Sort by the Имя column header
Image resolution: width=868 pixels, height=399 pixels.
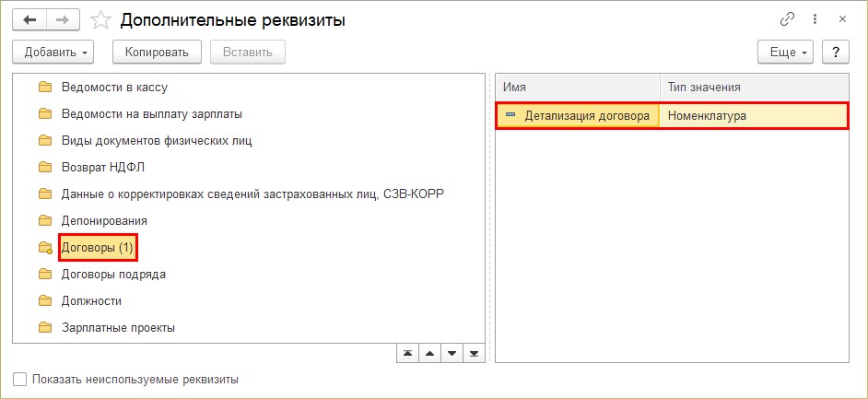pos(577,87)
